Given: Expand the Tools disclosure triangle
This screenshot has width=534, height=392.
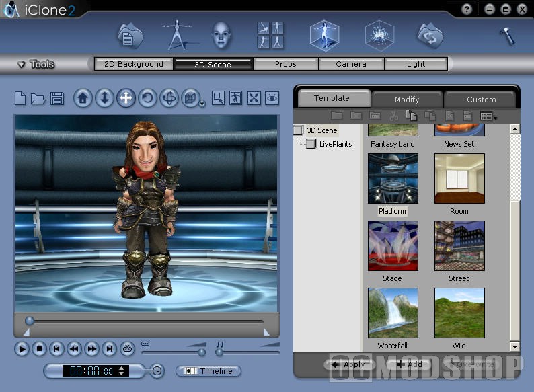Looking at the screenshot, I should point(21,64).
